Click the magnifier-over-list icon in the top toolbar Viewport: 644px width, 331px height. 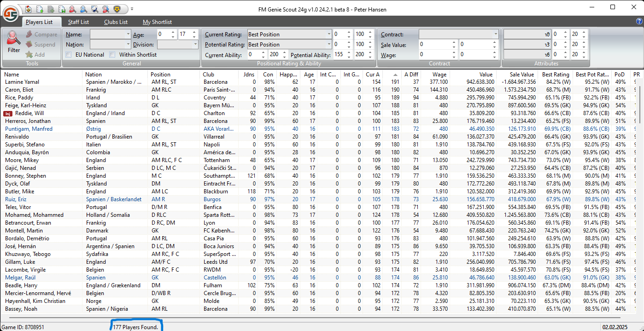(x=94, y=9)
